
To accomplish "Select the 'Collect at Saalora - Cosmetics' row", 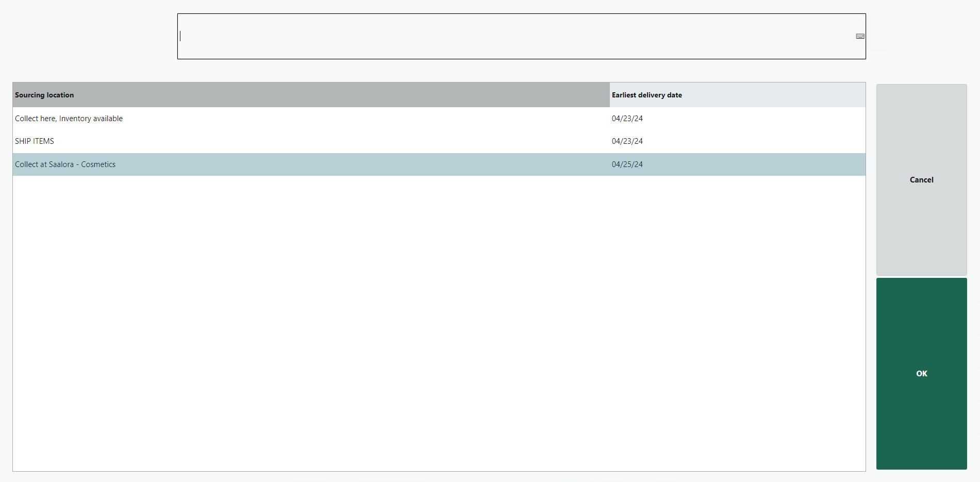I will 439,164.
